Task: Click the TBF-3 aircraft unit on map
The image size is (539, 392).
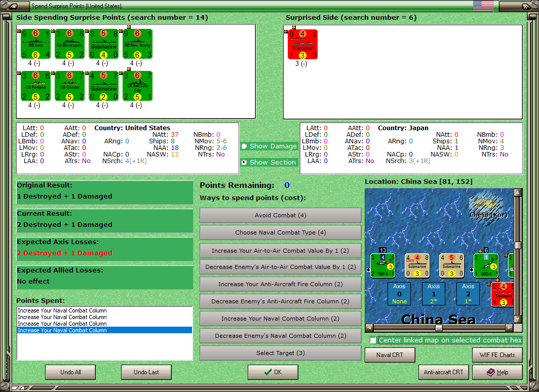Action: tap(382, 265)
